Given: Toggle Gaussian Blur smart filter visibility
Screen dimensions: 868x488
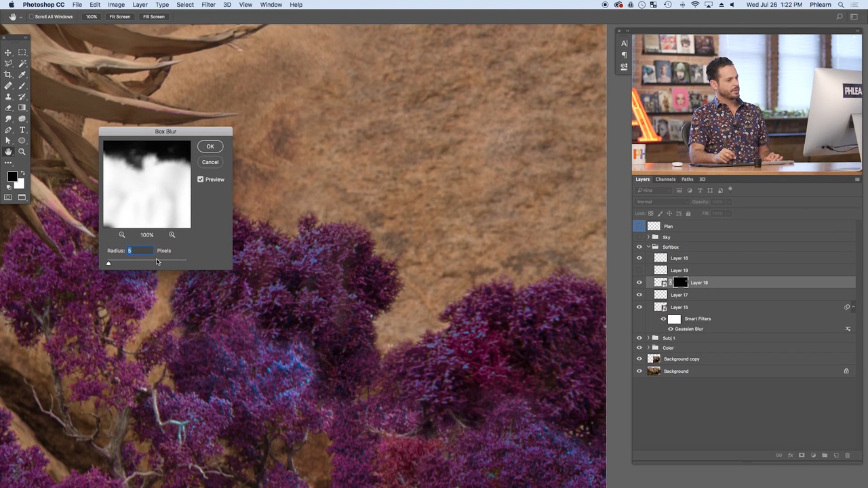Looking at the screenshot, I should pos(671,329).
